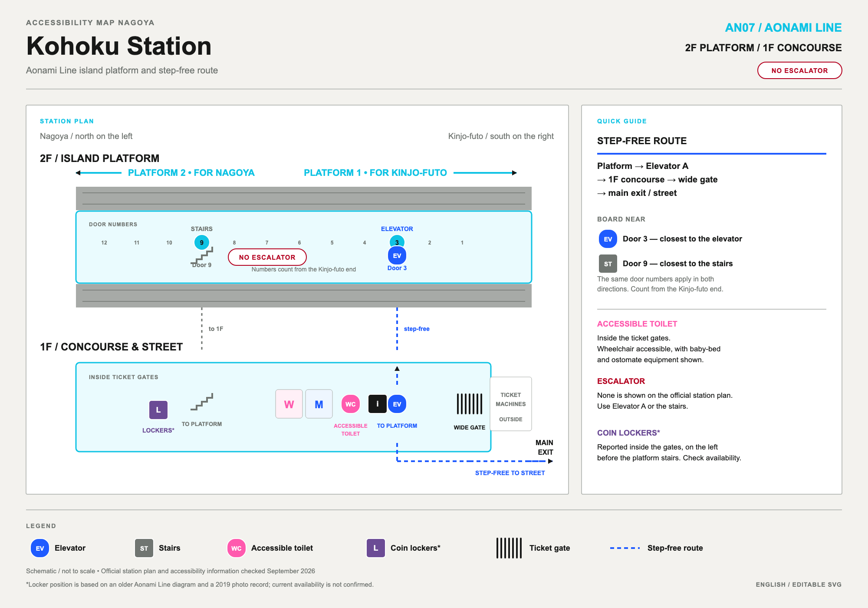Click the Ticket Machines Outside box

tap(511, 404)
